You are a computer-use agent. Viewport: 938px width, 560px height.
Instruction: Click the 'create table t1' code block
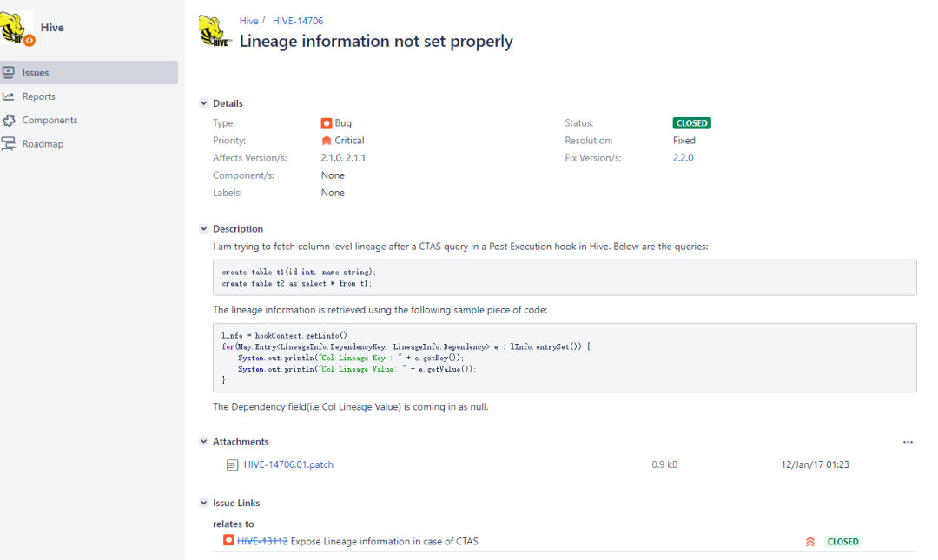(x=565, y=278)
